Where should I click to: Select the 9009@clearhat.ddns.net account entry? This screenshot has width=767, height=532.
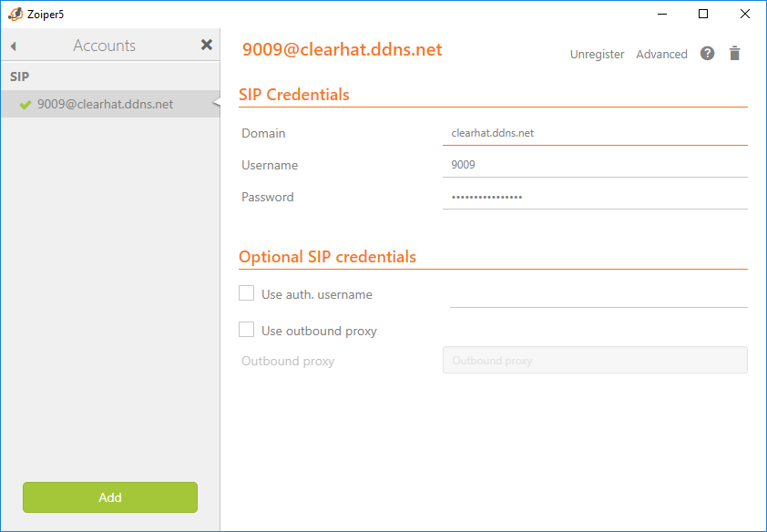[110, 104]
